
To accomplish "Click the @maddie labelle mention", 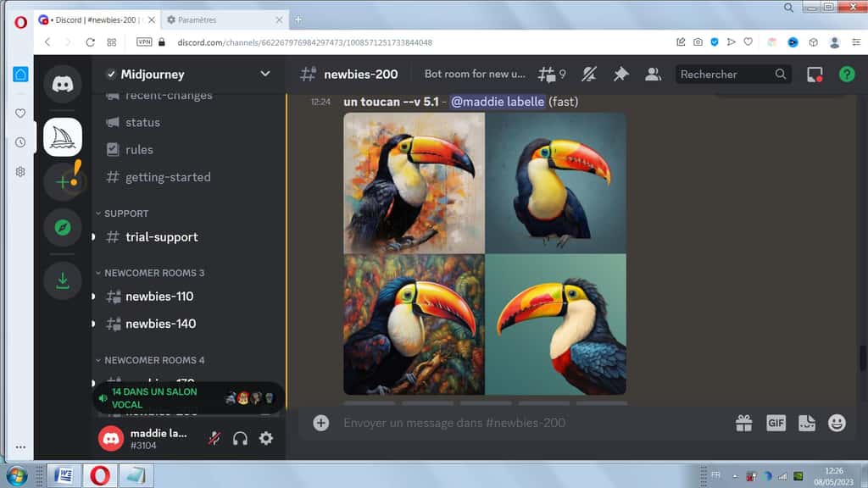I will 497,102.
